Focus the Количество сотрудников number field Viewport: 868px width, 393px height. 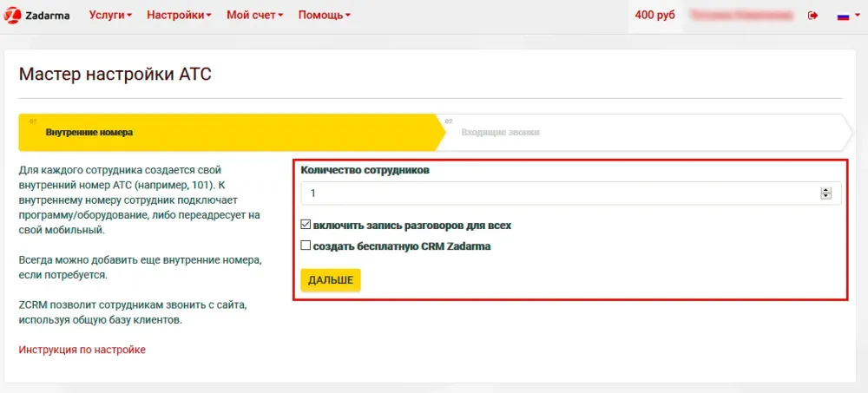(571, 193)
